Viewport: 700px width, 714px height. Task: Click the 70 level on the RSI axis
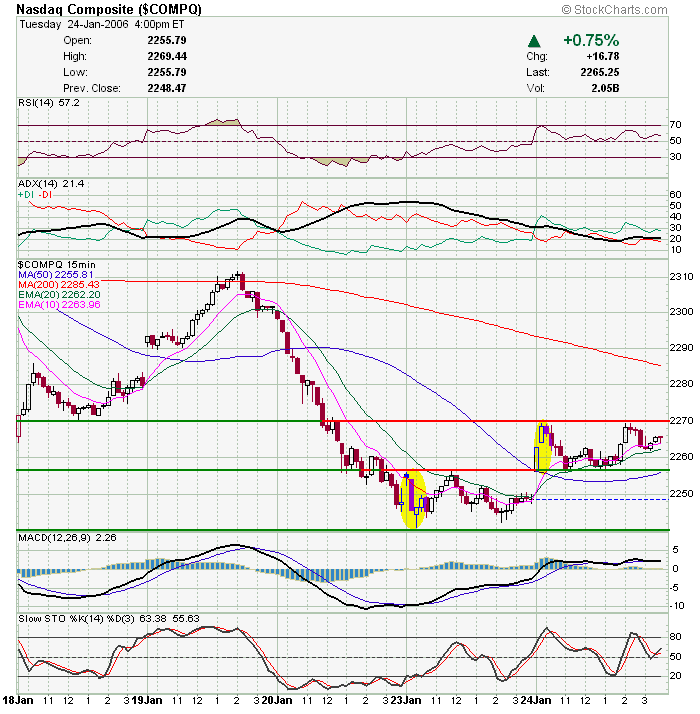tap(675, 125)
